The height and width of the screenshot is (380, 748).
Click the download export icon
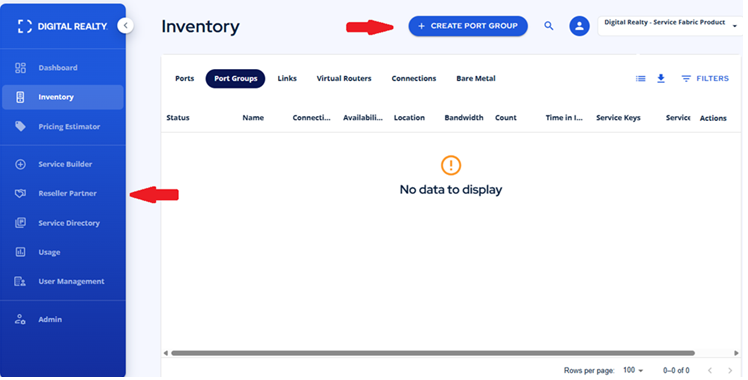661,79
